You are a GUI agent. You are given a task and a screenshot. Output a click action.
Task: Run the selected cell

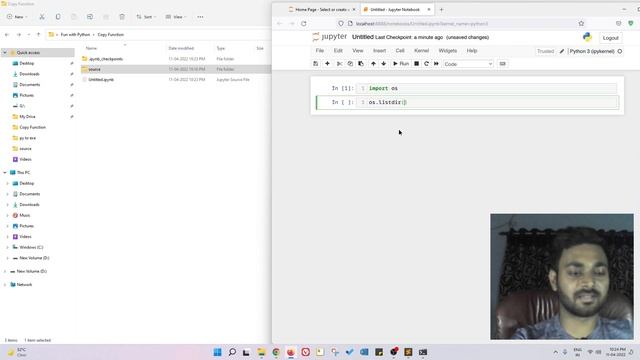[x=400, y=64]
